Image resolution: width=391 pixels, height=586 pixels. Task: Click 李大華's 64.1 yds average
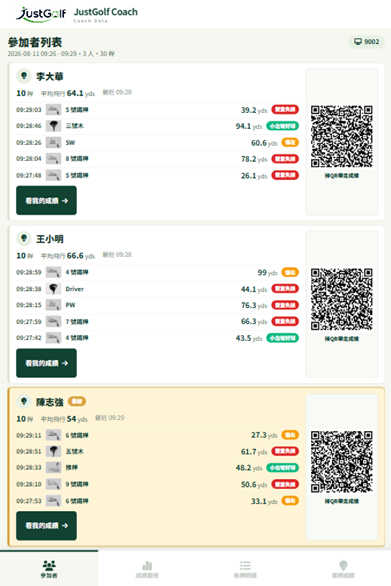coord(81,93)
